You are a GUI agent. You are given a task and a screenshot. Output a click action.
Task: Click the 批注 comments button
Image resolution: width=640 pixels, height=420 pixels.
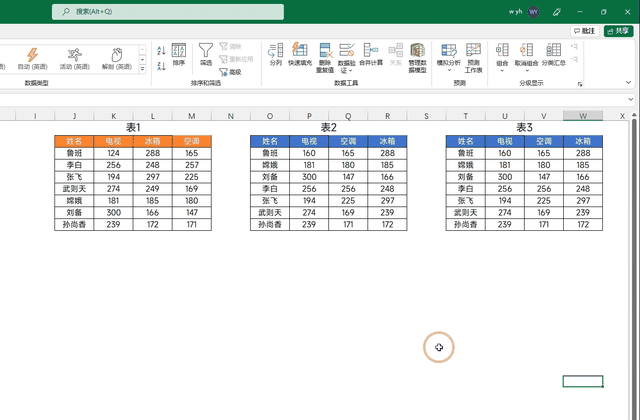click(584, 31)
